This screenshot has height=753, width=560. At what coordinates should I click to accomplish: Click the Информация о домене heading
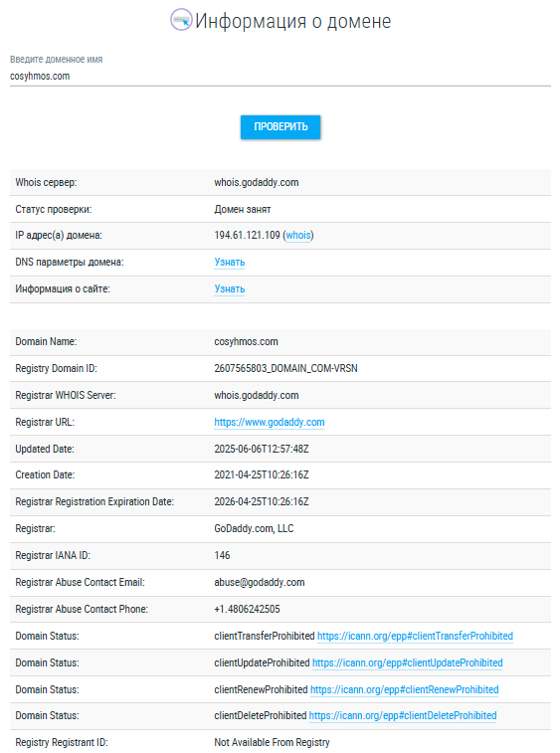(x=293, y=21)
